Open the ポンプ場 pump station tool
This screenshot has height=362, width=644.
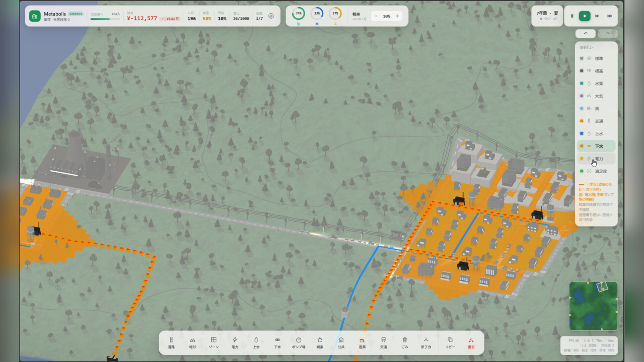(299, 343)
